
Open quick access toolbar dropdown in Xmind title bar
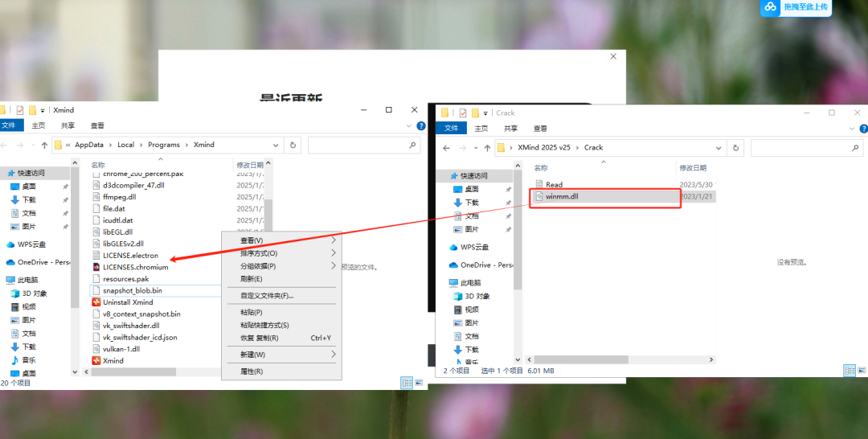click(42, 111)
